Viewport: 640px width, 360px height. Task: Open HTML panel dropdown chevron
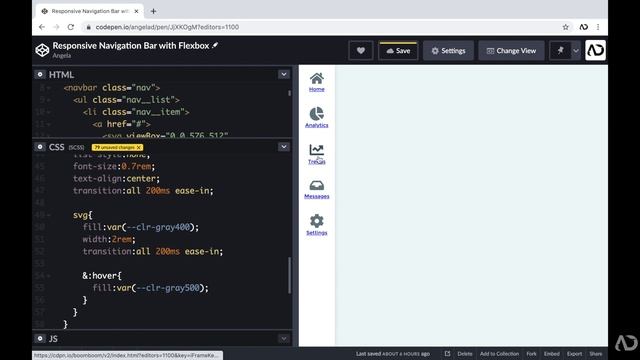[x=284, y=74]
